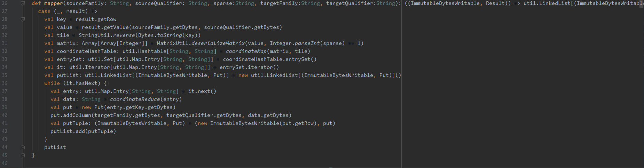
Task: Click line number 31 in gutter
Action: tap(5, 43)
